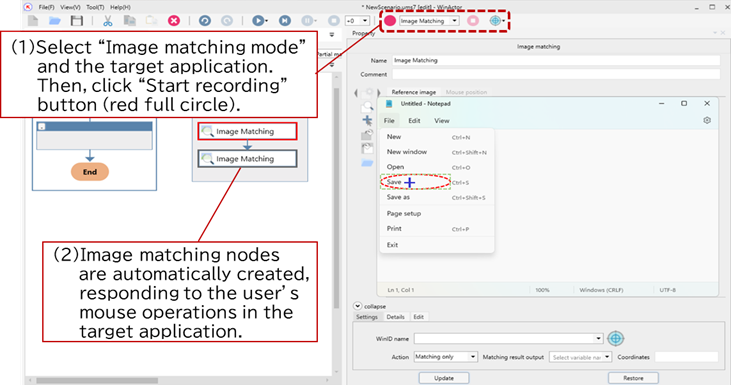The image size is (731, 385).
Task: Click the Comment input field
Action: tap(556, 74)
